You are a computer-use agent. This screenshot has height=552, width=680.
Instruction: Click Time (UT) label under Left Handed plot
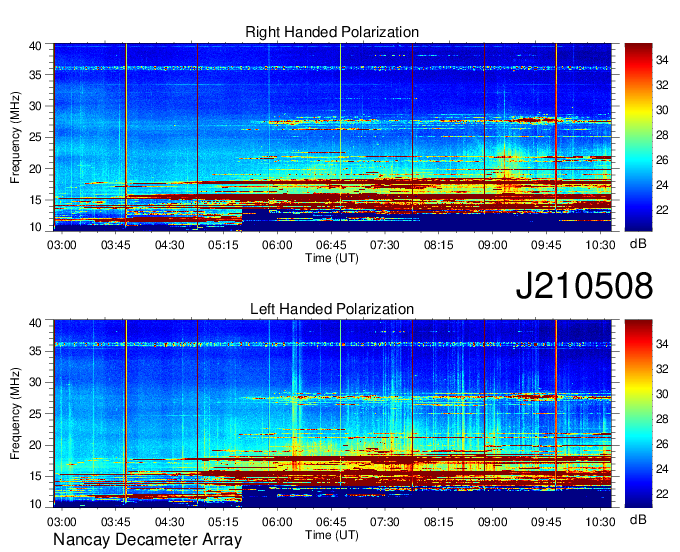[332, 535]
